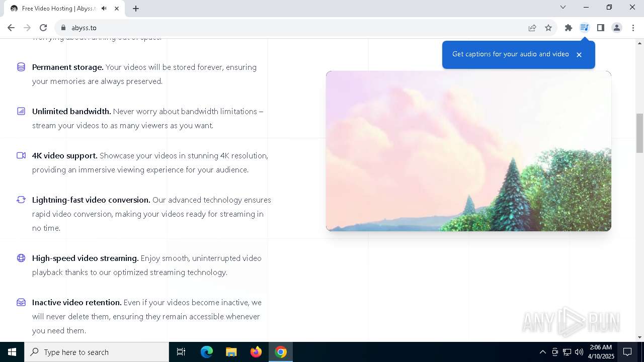Click the "Permanent storage." heading
This screenshot has height=362, width=644.
pyautogui.click(x=68, y=67)
